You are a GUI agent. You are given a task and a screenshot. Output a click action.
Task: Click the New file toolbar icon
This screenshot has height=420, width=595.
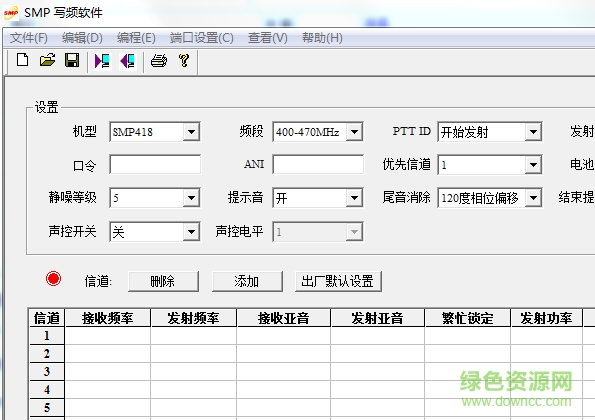(x=22, y=60)
